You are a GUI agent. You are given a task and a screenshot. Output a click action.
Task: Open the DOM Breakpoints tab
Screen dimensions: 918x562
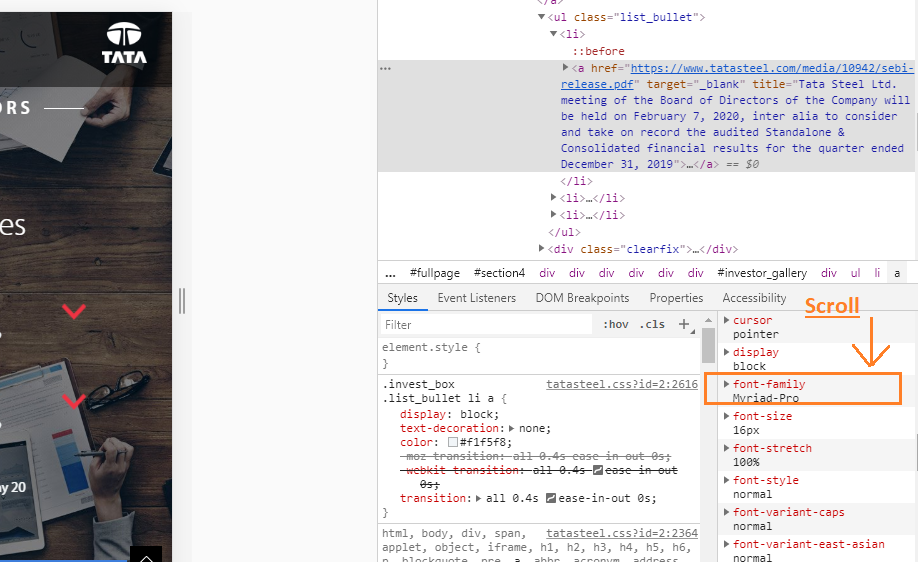point(583,298)
